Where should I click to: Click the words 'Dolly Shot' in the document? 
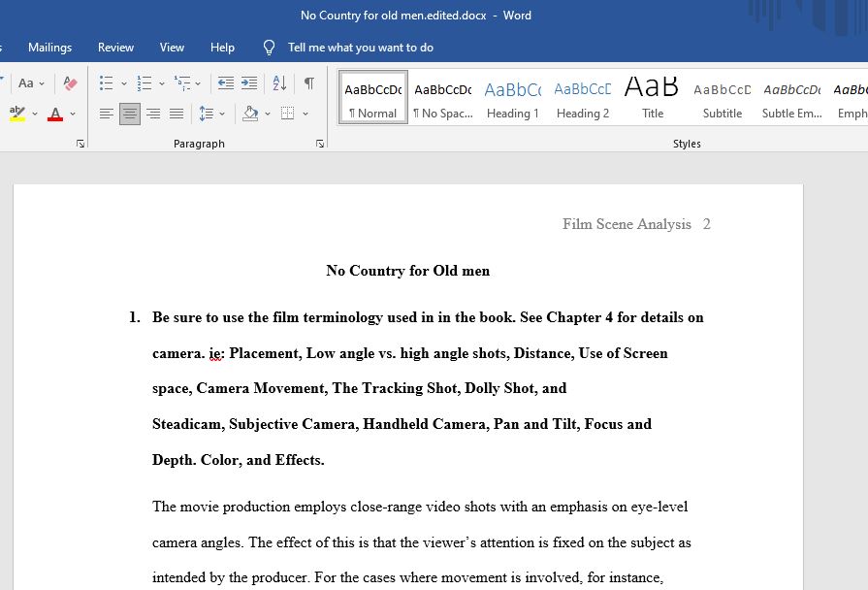pyautogui.click(x=499, y=388)
